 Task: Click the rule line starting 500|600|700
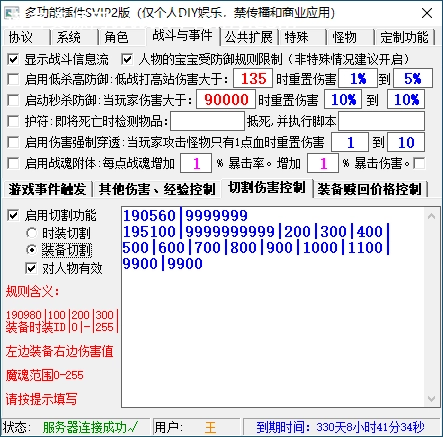tap(256, 247)
